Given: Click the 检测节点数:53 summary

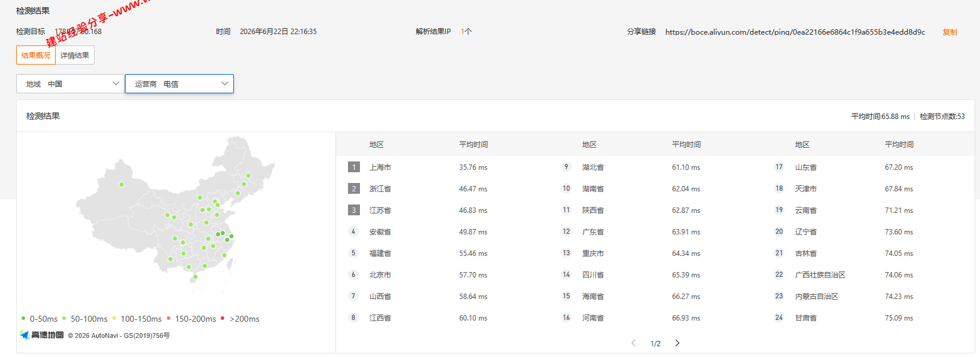Looking at the screenshot, I should [x=942, y=117].
